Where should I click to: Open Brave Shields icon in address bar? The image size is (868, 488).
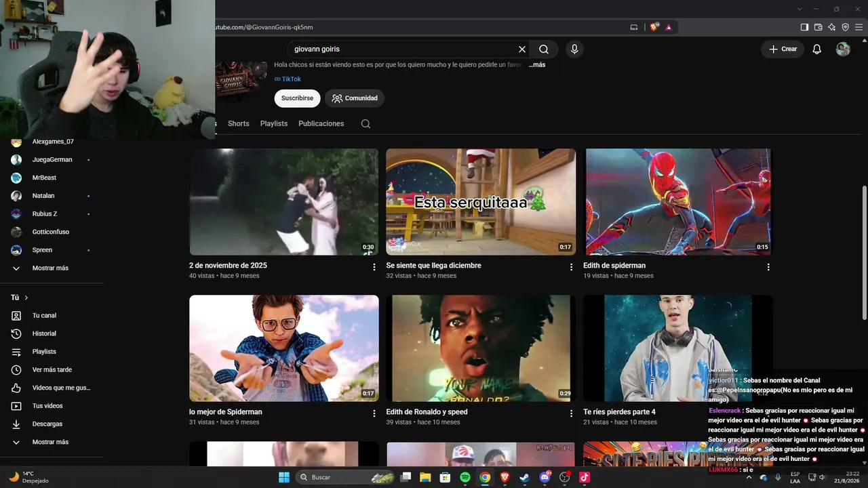654,27
